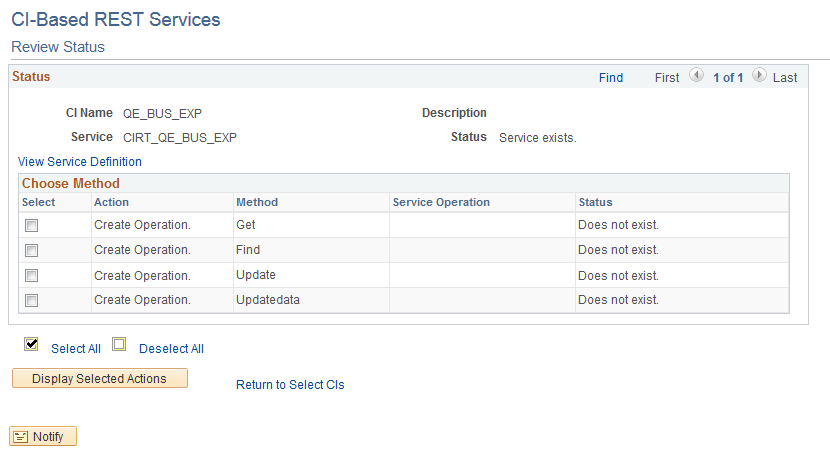Click the Service value CIRT_QE_BUS_EXP
830x461 pixels.
[x=180, y=138]
